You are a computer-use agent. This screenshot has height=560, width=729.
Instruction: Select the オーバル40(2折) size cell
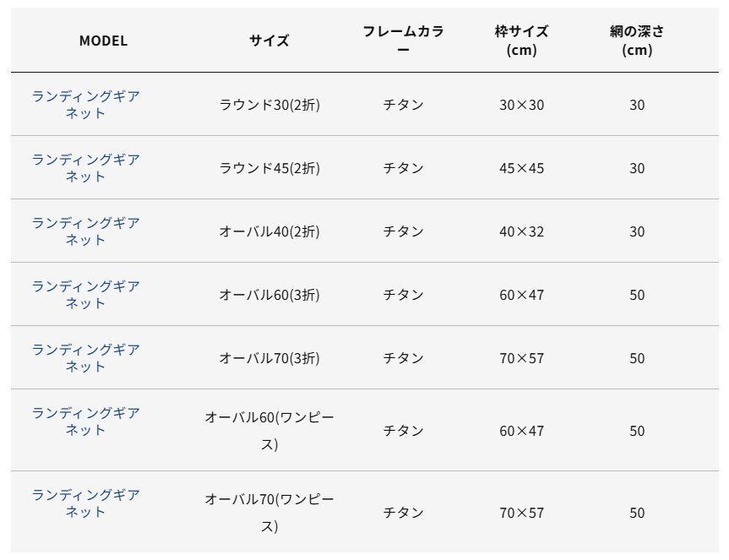pyautogui.click(x=269, y=231)
